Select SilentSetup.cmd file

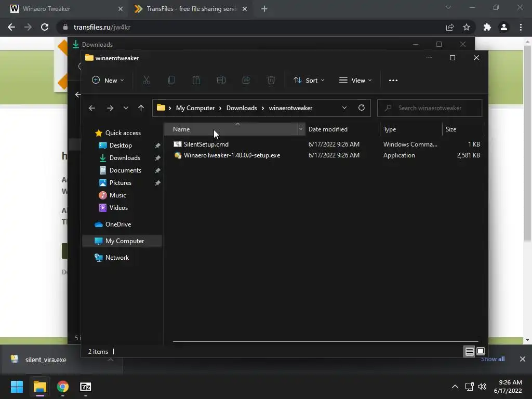tap(206, 144)
